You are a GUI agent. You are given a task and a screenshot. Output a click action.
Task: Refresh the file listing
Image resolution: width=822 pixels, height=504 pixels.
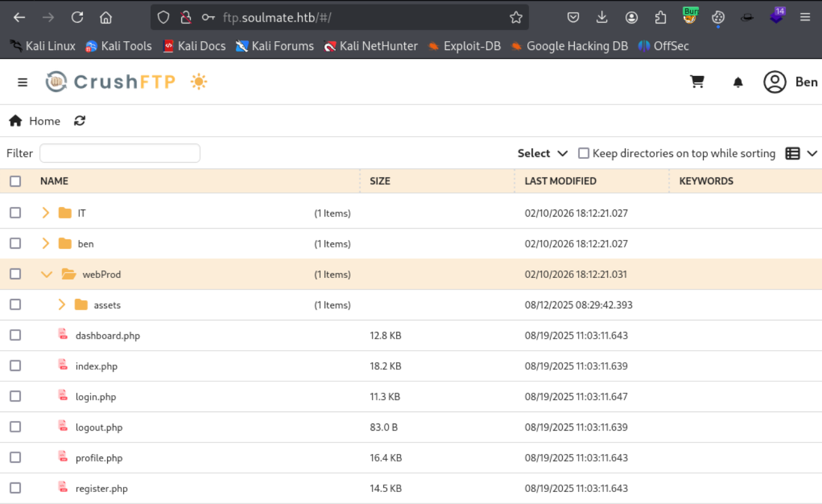coord(80,120)
